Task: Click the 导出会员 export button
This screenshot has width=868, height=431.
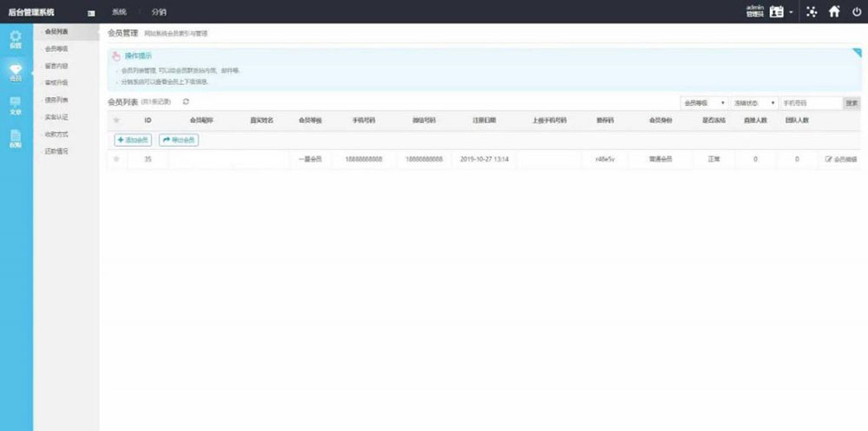Action: coord(179,140)
